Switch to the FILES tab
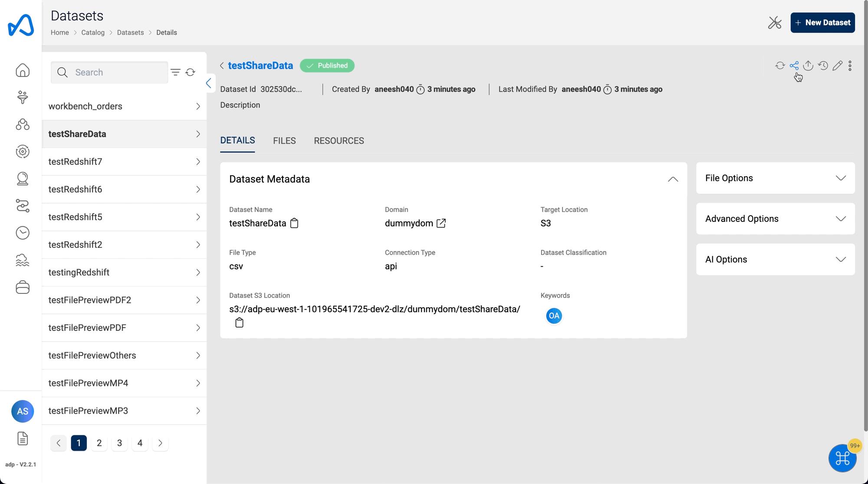868x484 pixels. coord(284,141)
